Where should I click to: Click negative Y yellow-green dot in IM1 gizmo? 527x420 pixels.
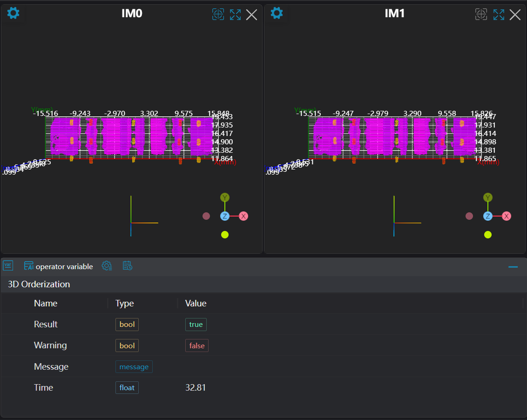pos(487,235)
